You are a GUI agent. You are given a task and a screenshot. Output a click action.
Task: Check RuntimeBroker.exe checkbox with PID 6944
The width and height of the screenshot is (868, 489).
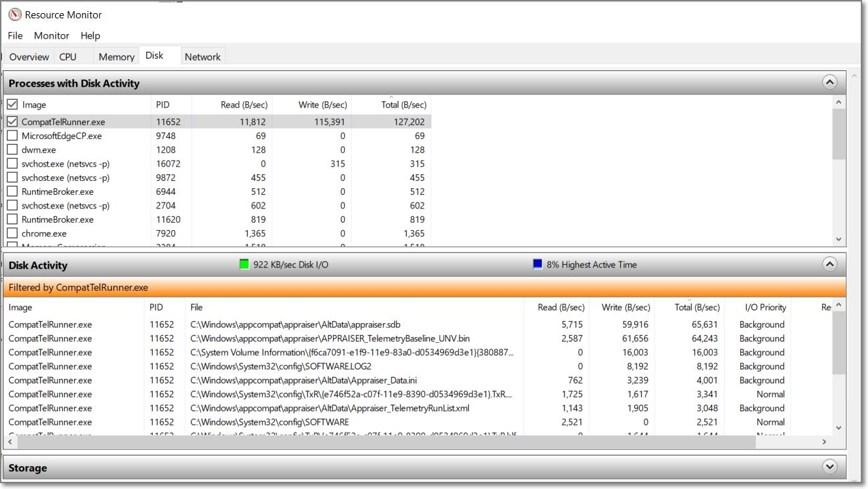pyautogui.click(x=12, y=191)
